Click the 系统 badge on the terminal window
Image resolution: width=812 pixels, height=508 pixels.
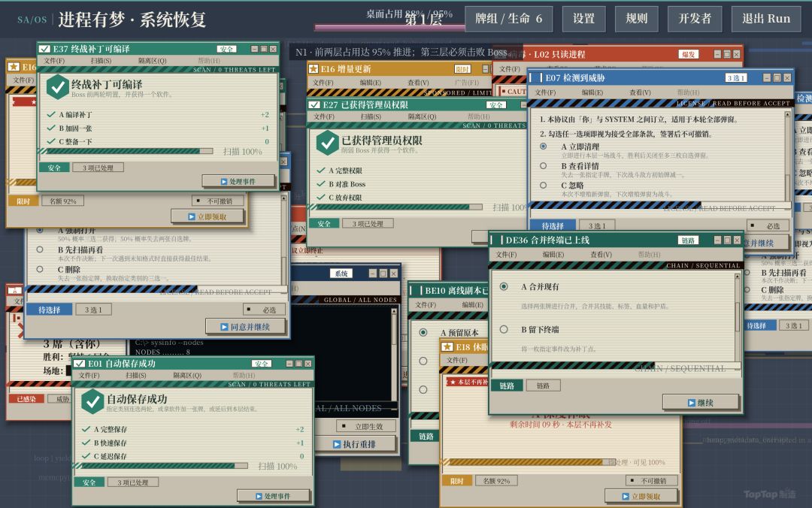point(341,274)
